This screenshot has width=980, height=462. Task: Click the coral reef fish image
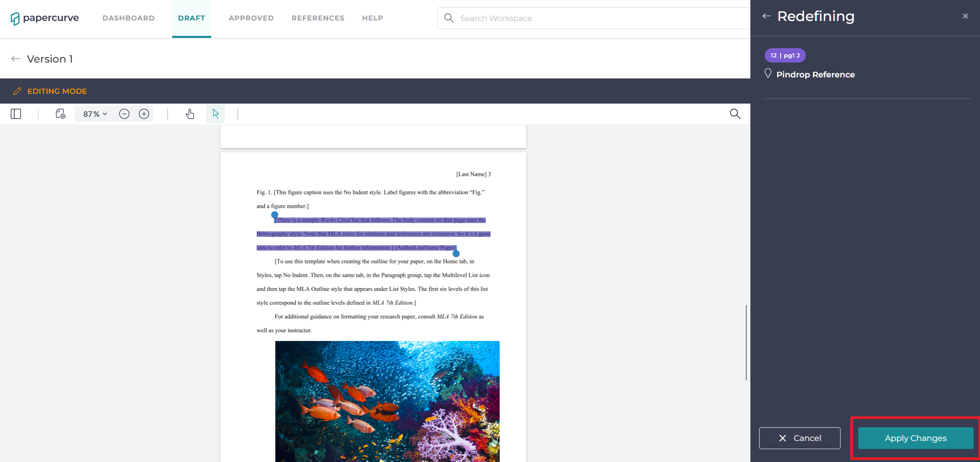click(387, 401)
